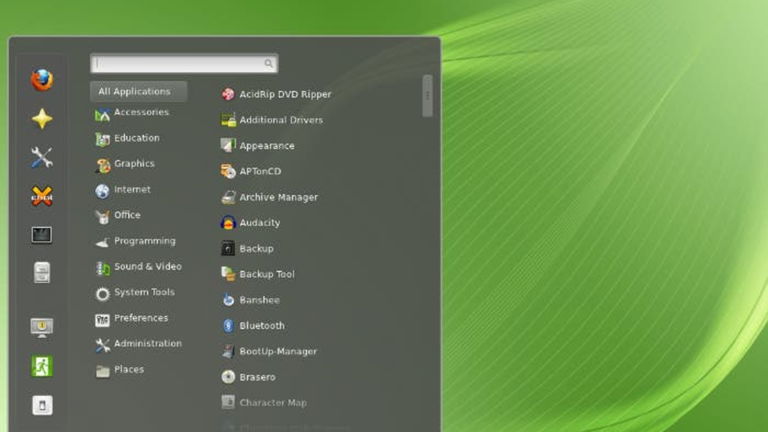Click the AcidRip DVD Ripper icon
The width and height of the screenshot is (768, 432).
[228, 94]
